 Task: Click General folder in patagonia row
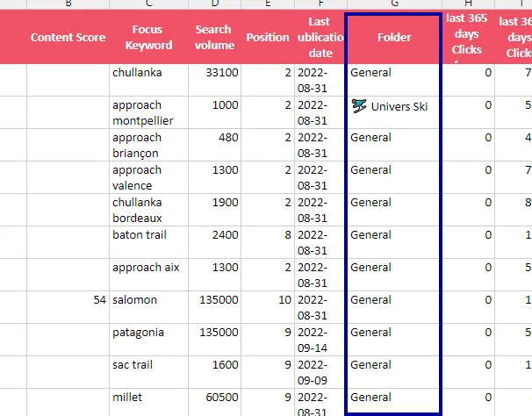[394, 340]
